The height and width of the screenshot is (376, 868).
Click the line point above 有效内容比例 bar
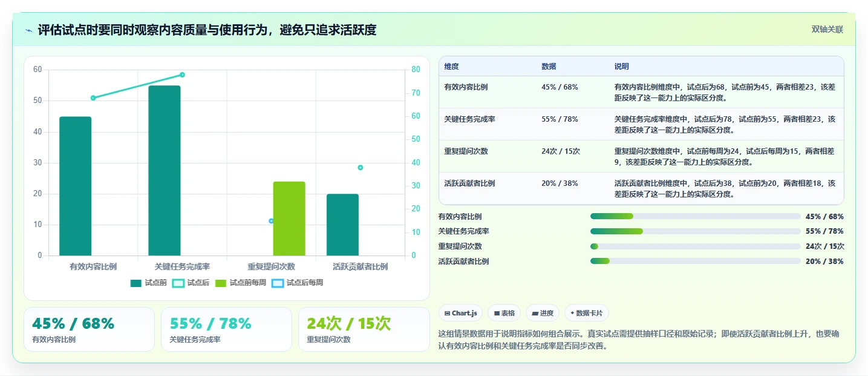tap(93, 98)
